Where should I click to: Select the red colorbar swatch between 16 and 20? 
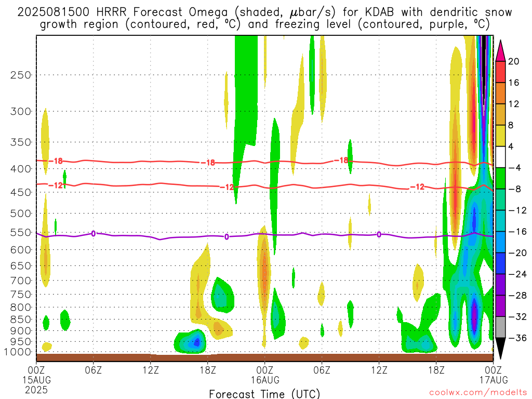[500, 72]
